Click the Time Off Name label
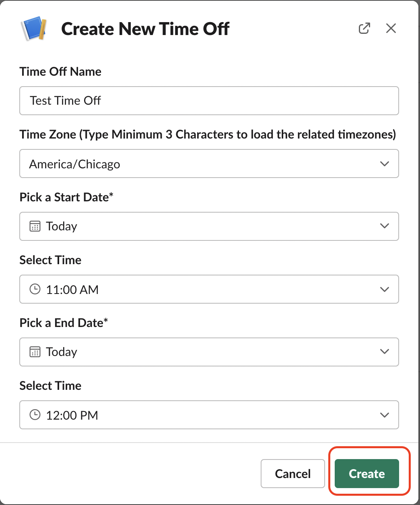Viewport: 420px width, 505px height. pos(60,71)
